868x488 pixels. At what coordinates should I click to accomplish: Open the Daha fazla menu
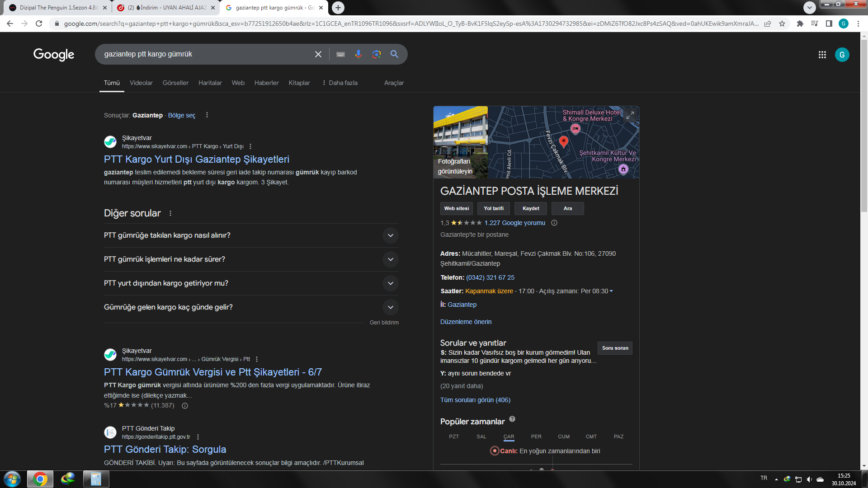(x=340, y=83)
